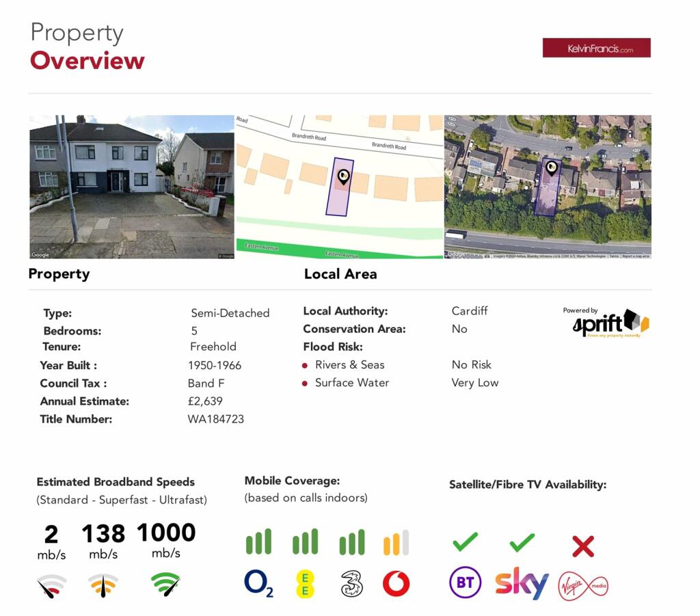Viewport: 700px width, 616px height.
Task: Click the EE network logo
Action: (305, 583)
